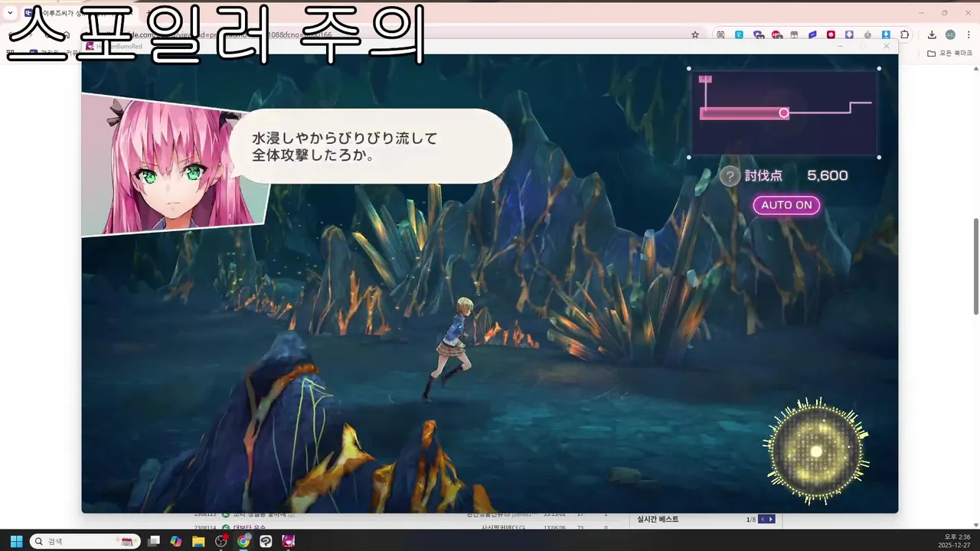Open the Windows Start menu
The image size is (980, 551).
[x=16, y=541]
